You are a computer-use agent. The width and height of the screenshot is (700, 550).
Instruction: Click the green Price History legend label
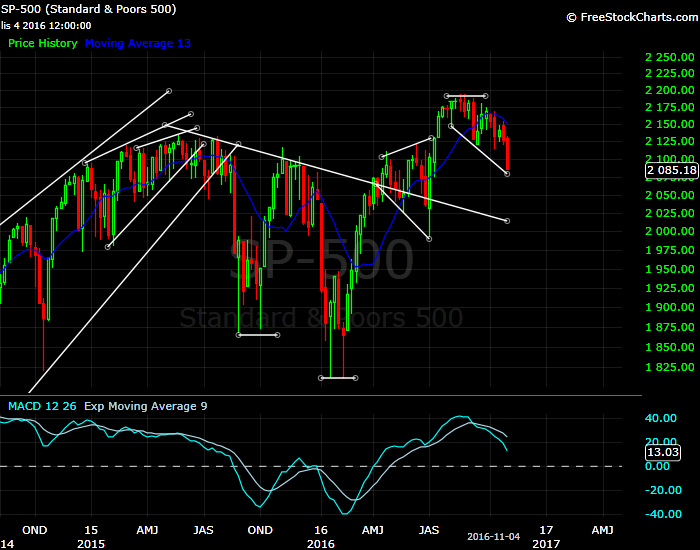[x=43, y=43]
